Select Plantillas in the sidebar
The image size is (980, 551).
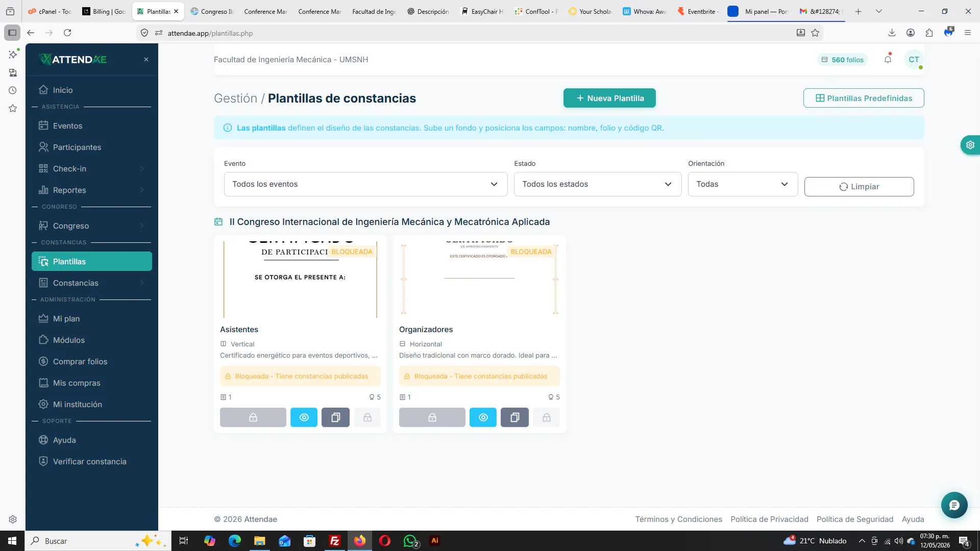pos(92,261)
